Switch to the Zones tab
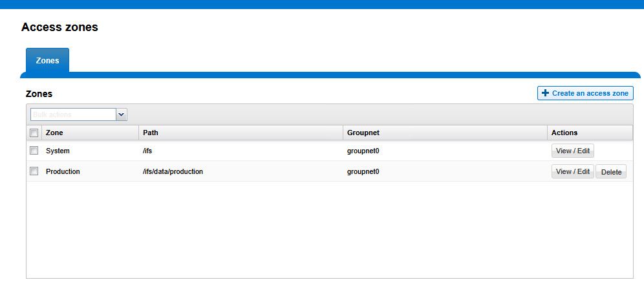Image resolution: width=644 pixels, height=302 pixels. point(47,61)
